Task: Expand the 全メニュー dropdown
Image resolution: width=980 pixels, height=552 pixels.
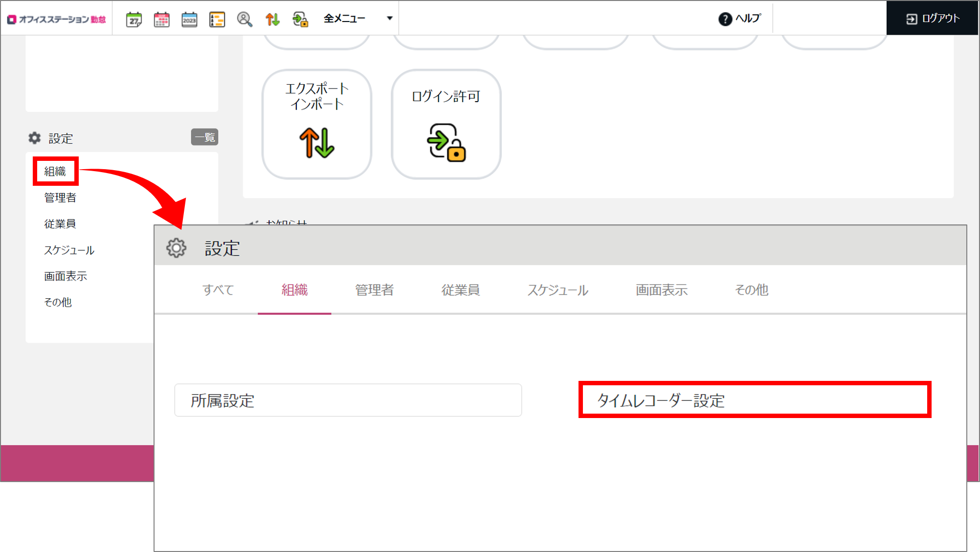Action: pos(358,19)
